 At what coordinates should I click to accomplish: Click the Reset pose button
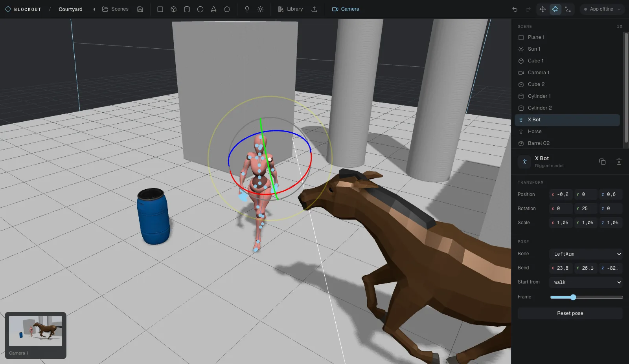point(570,313)
